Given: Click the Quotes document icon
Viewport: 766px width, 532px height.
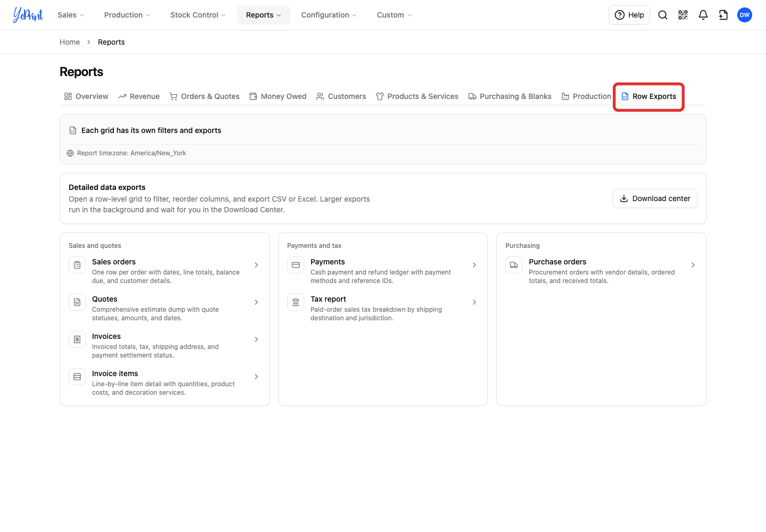Looking at the screenshot, I should click(x=77, y=302).
